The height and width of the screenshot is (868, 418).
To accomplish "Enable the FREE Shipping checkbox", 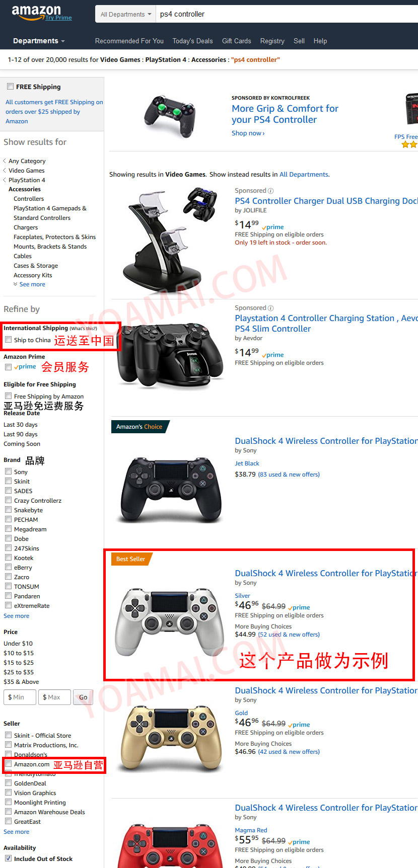I will coord(10,87).
